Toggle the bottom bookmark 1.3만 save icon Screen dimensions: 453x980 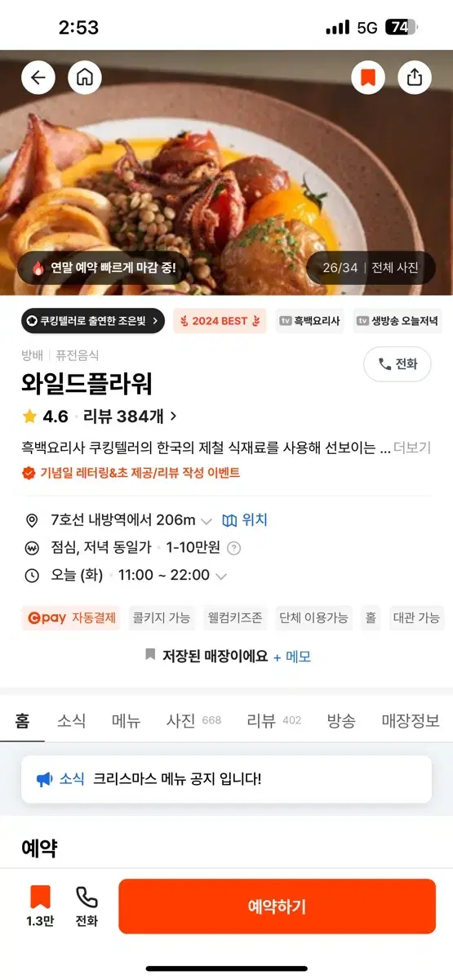[x=40, y=906]
